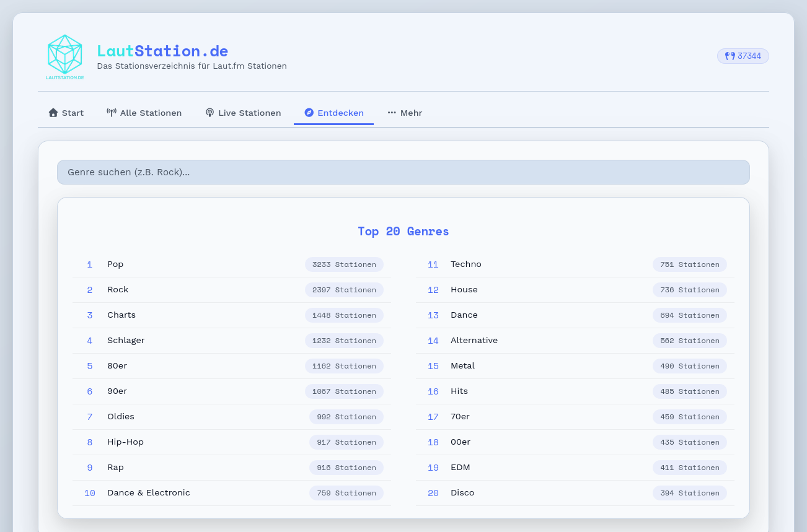Screen dimensions: 807x532
Task: Go to the Start tab
Action: 66,113
